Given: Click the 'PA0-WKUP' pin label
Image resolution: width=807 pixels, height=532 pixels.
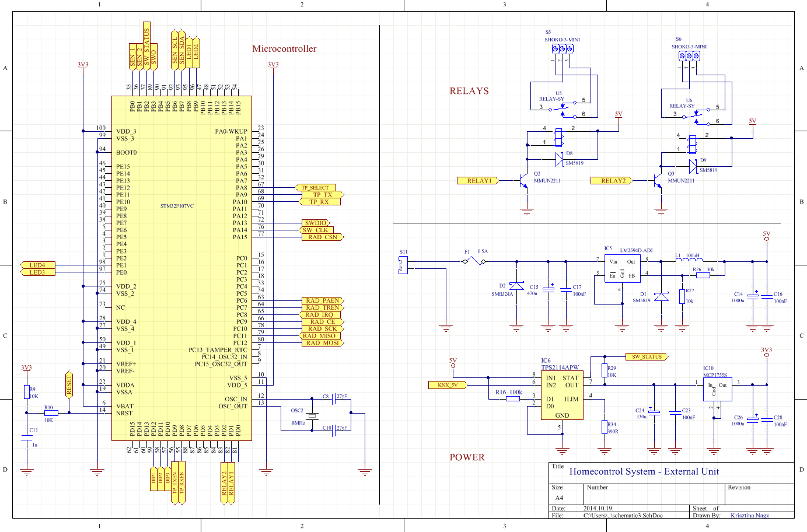Looking at the screenshot, I should click(231, 132).
